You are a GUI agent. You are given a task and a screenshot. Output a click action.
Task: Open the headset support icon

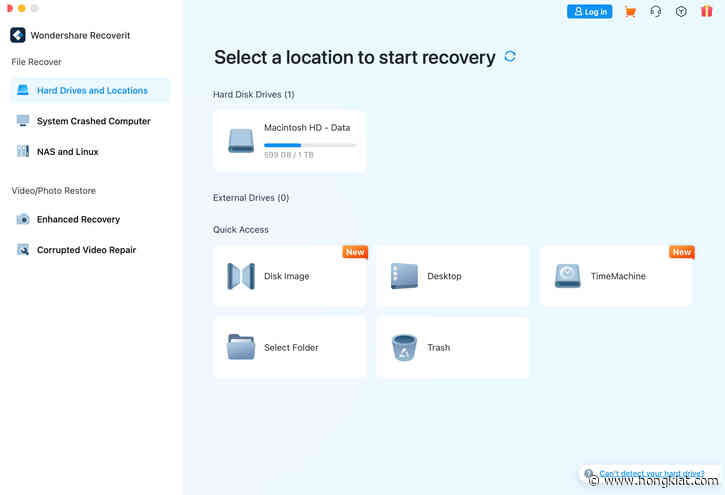tap(656, 12)
